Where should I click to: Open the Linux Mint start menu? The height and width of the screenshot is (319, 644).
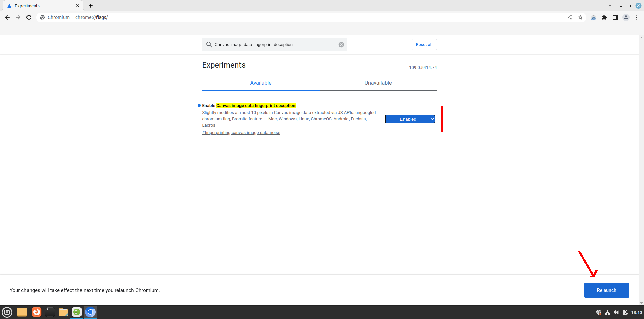tap(7, 312)
